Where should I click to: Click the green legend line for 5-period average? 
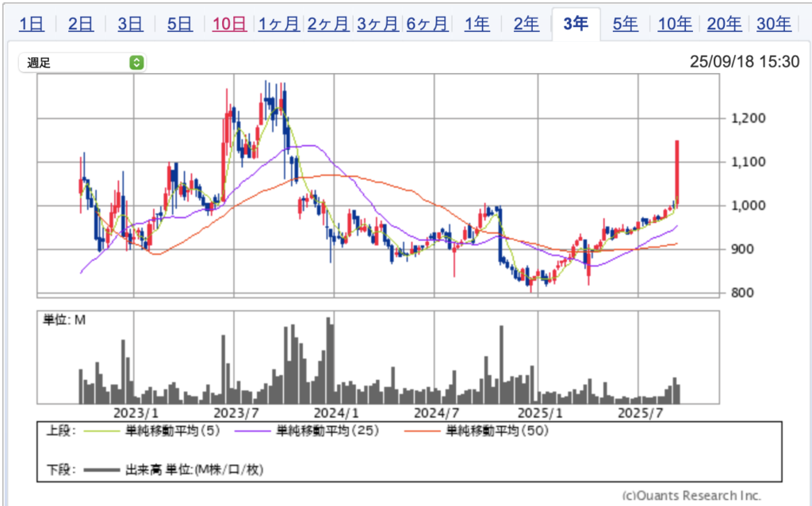pyautogui.click(x=101, y=431)
